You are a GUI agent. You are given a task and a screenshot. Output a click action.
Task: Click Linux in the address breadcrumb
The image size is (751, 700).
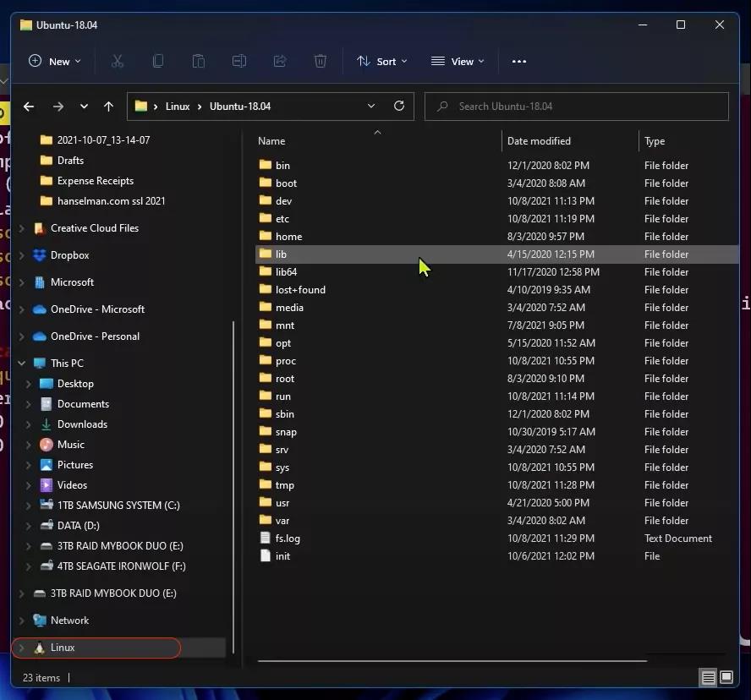tap(178, 107)
